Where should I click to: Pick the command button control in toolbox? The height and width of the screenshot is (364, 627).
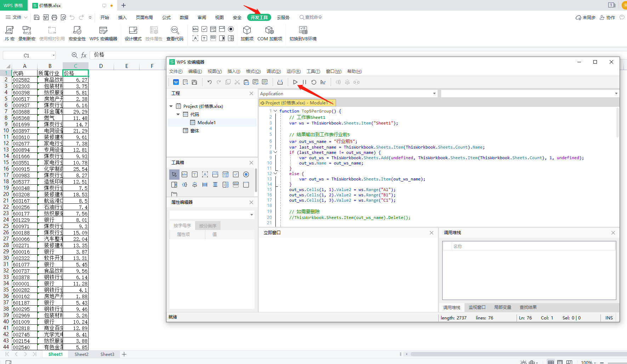click(184, 174)
